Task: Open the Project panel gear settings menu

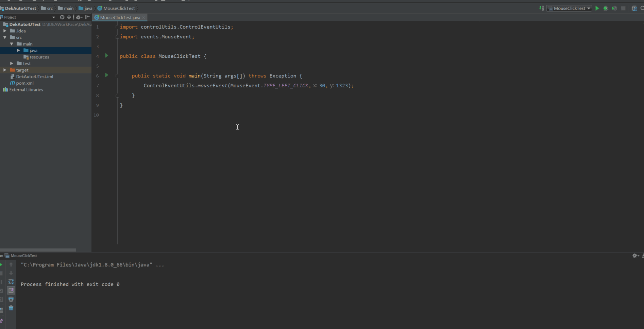Action: point(79,17)
